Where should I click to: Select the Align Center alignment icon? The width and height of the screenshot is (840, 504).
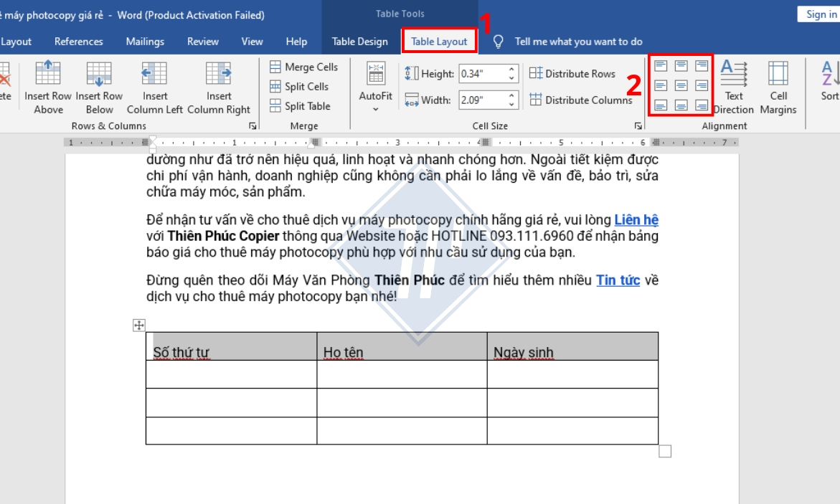681,86
